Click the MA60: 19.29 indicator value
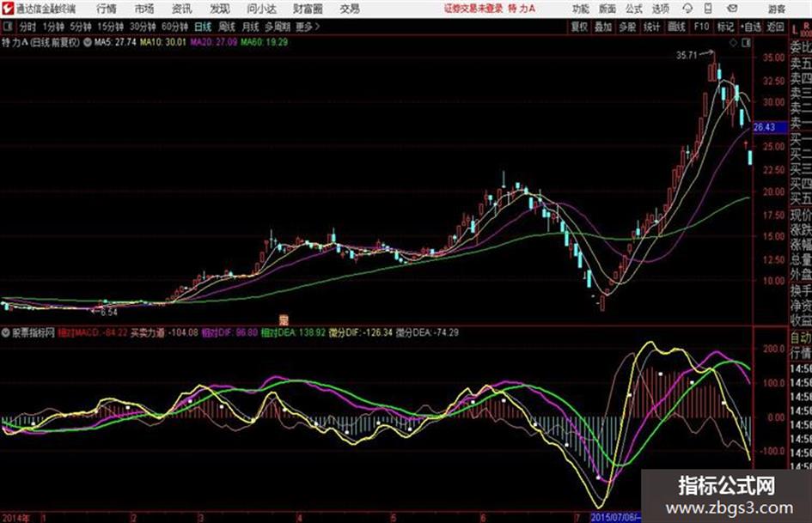Image resolution: width=812 pixels, height=523 pixels. click(264, 42)
